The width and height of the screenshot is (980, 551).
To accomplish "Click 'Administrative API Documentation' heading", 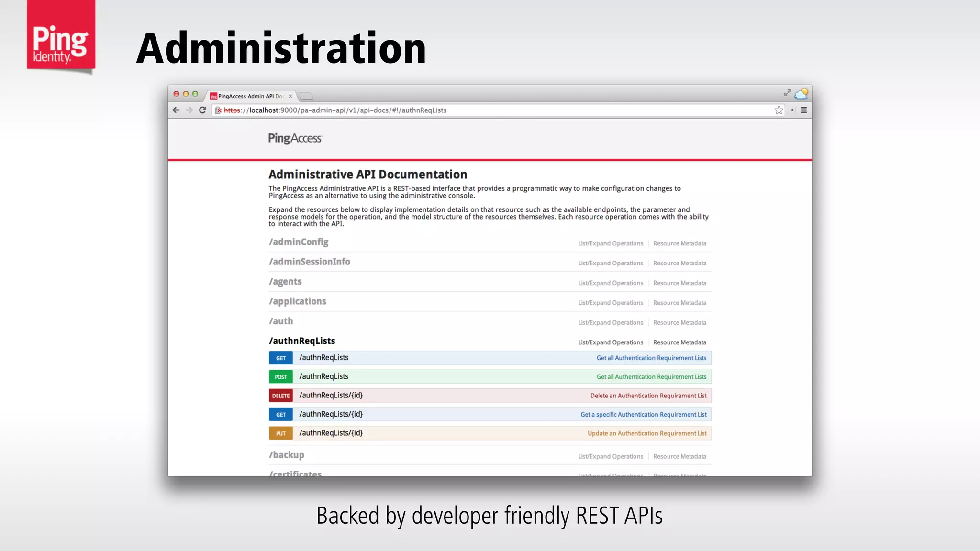I will [368, 175].
